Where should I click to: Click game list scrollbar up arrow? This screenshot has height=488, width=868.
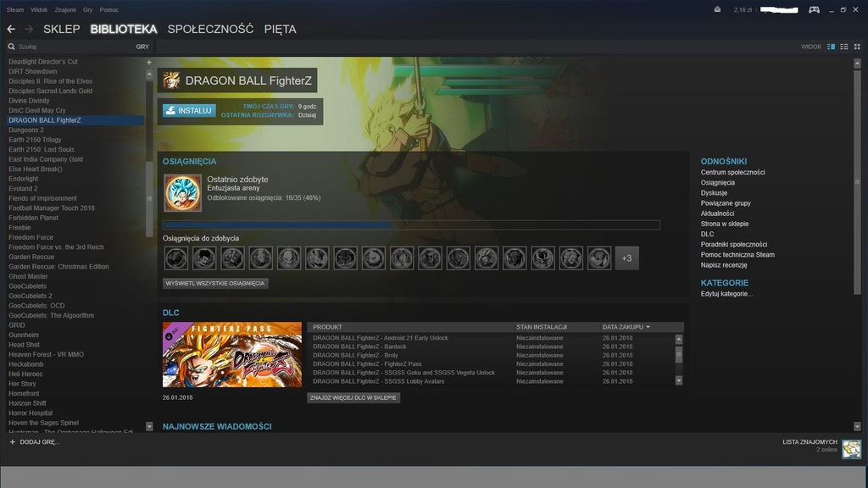[149, 74]
